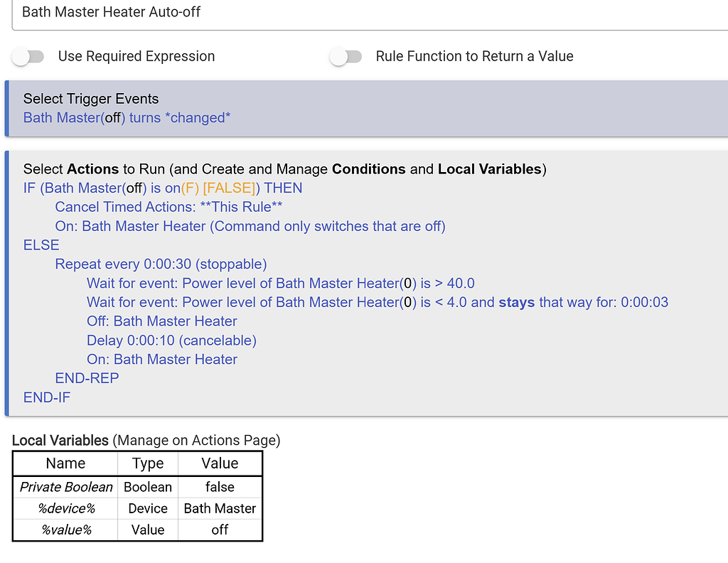Select the final On: Bath Master Heater action
Image resolution: width=728 pixels, height=563 pixels.
pos(162,359)
